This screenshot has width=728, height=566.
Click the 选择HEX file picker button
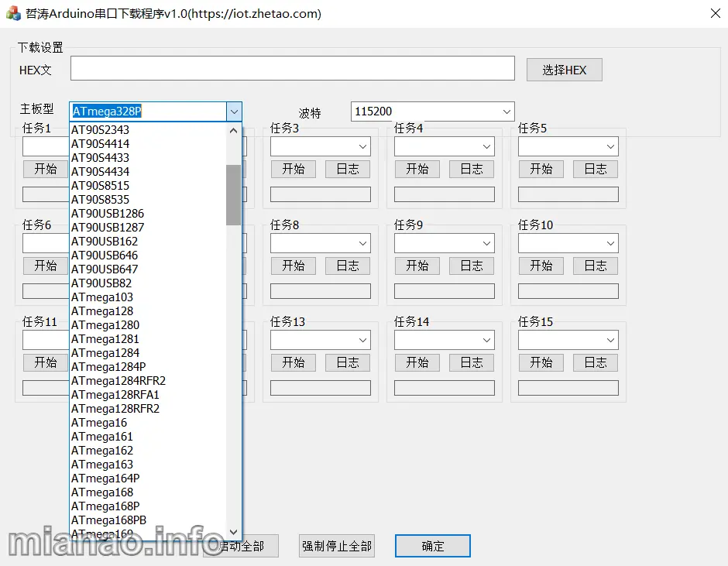pos(564,70)
